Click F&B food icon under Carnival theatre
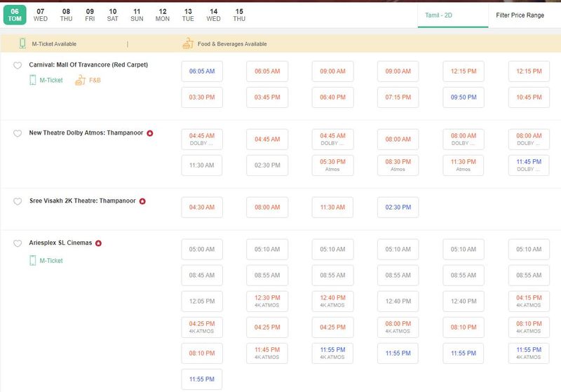The height and width of the screenshot is (392, 561). tap(80, 80)
